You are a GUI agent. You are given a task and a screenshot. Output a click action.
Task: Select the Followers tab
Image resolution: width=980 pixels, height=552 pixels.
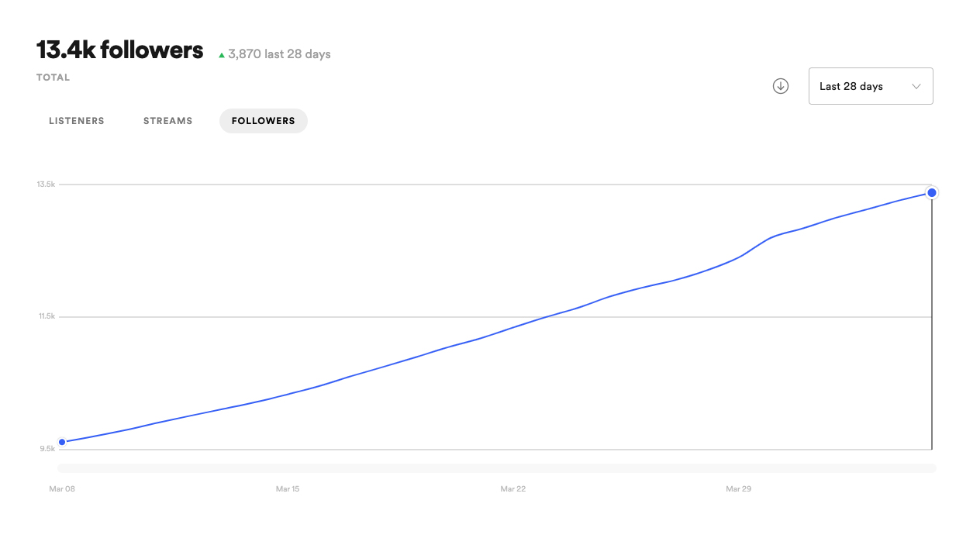[264, 121]
